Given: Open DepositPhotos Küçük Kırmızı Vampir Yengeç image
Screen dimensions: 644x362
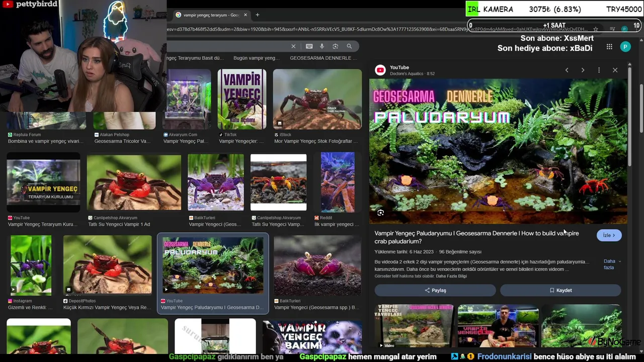Looking at the screenshot, I should pyautogui.click(x=107, y=265).
